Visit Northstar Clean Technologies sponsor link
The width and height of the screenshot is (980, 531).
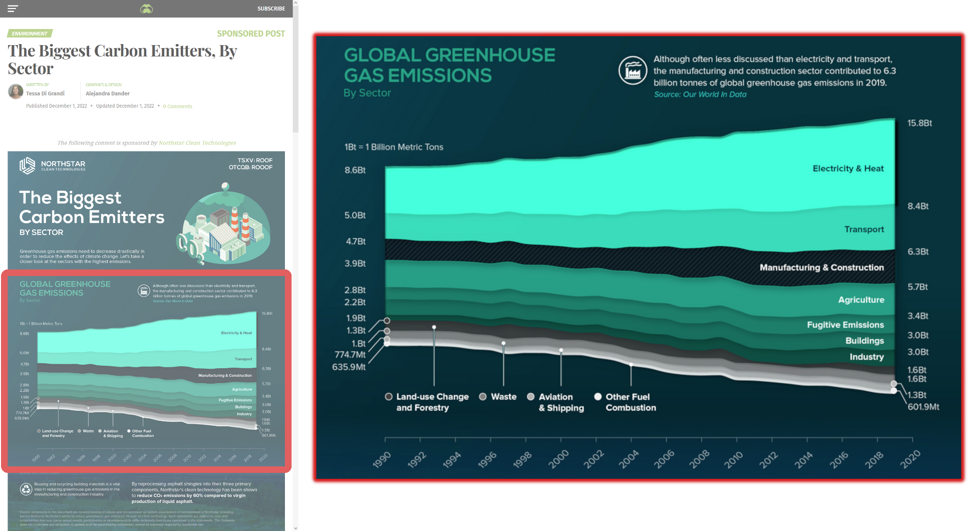click(x=197, y=143)
